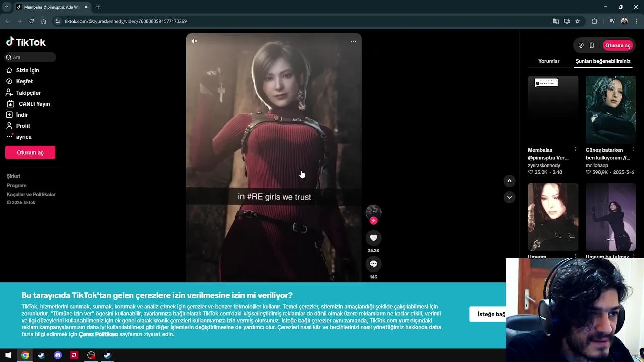The image size is (644, 362).
Task: Go back in the browser
Action: click(x=8, y=21)
